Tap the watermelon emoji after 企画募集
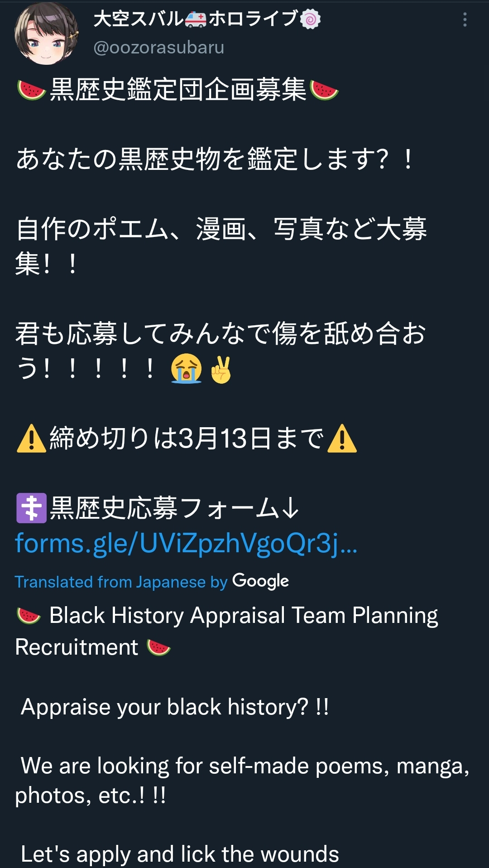489x868 pixels. click(x=324, y=89)
